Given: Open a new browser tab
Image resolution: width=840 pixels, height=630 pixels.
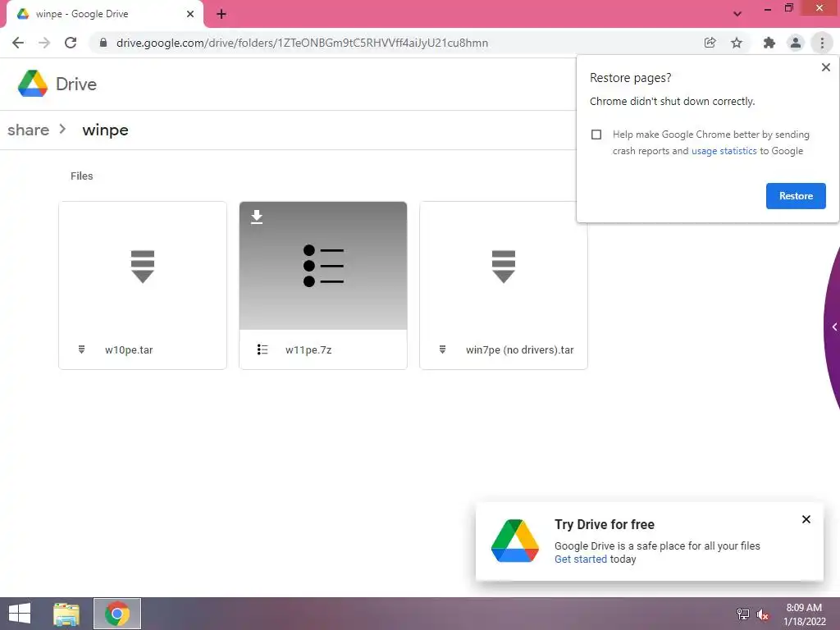Looking at the screenshot, I should 221,14.
